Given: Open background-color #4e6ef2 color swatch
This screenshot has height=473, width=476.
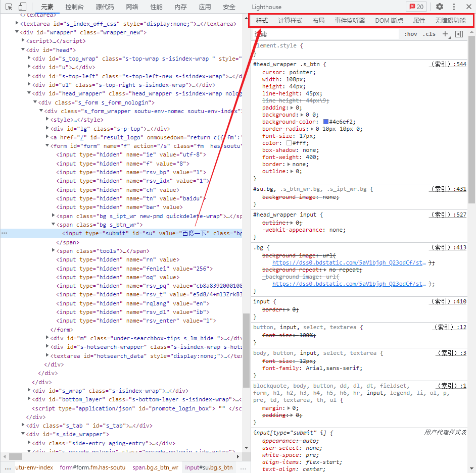Looking at the screenshot, I should pyautogui.click(x=326, y=122).
